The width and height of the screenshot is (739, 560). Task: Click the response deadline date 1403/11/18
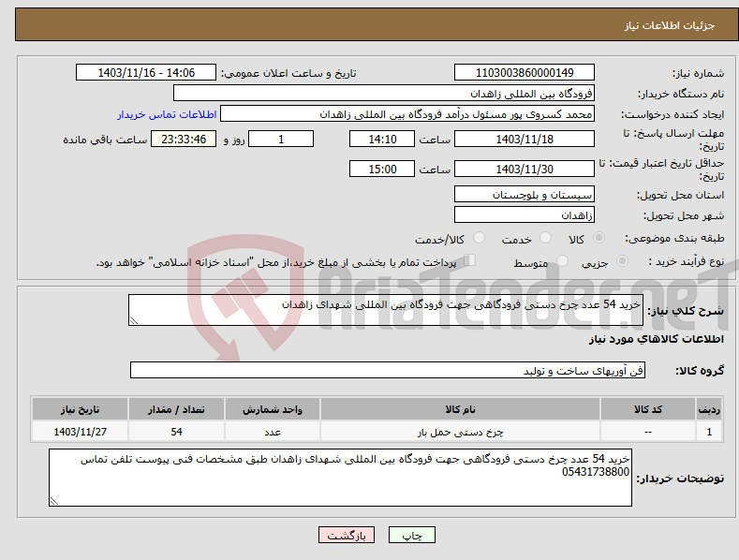tap(525, 139)
